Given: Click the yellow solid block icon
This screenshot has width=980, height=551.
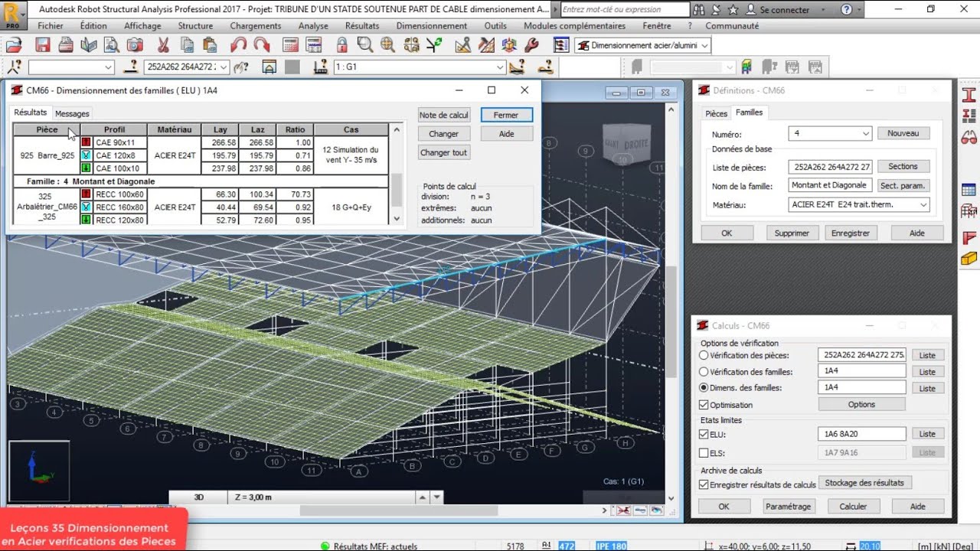Looking at the screenshot, I should click(969, 258).
